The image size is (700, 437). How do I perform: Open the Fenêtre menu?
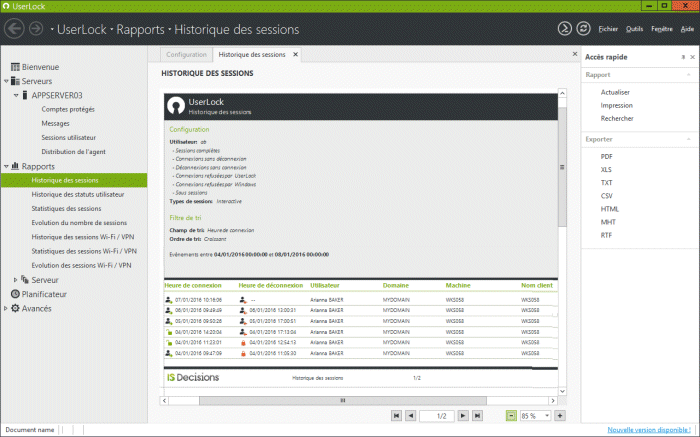(x=662, y=29)
